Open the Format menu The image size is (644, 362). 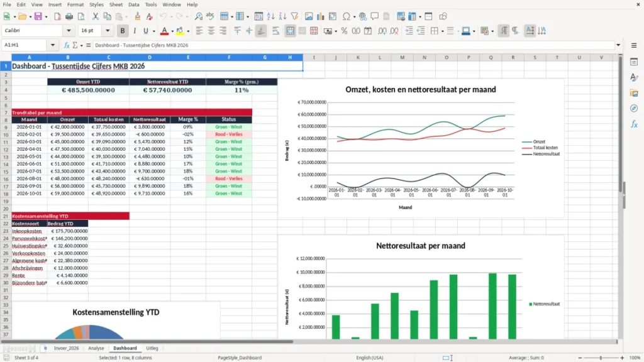pyautogui.click(x=75, y=4)
